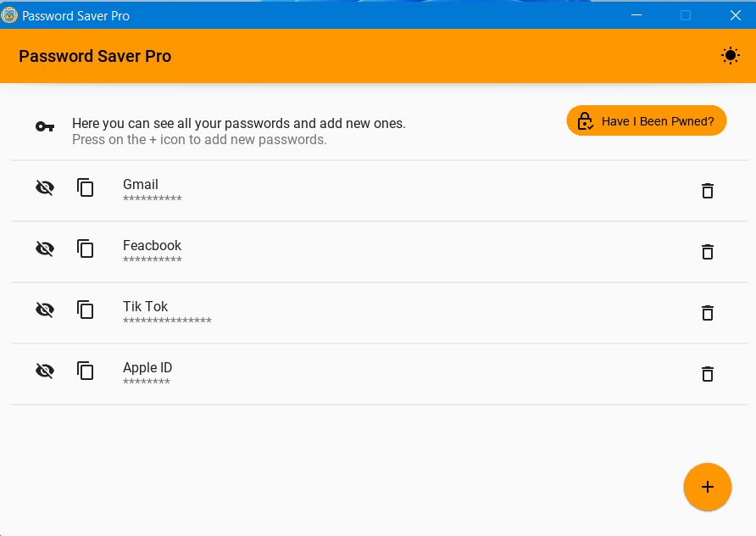Image resolution: width=756 pixels, height=536 pixels.
Task: Remove the Tik Tok entry via trash icon
Action: [x=708, y=313]
